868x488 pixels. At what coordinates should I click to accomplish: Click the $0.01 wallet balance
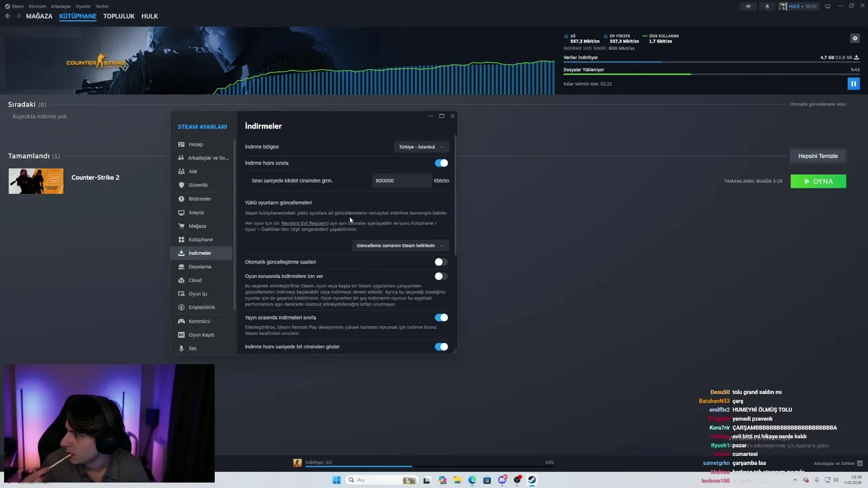coord(811,6)
